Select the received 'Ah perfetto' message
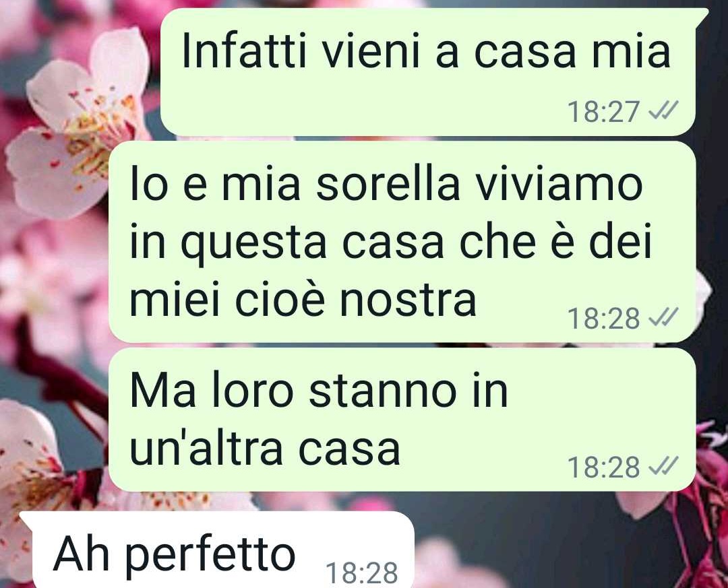728x588 pixels. click(x=217, y=550)
